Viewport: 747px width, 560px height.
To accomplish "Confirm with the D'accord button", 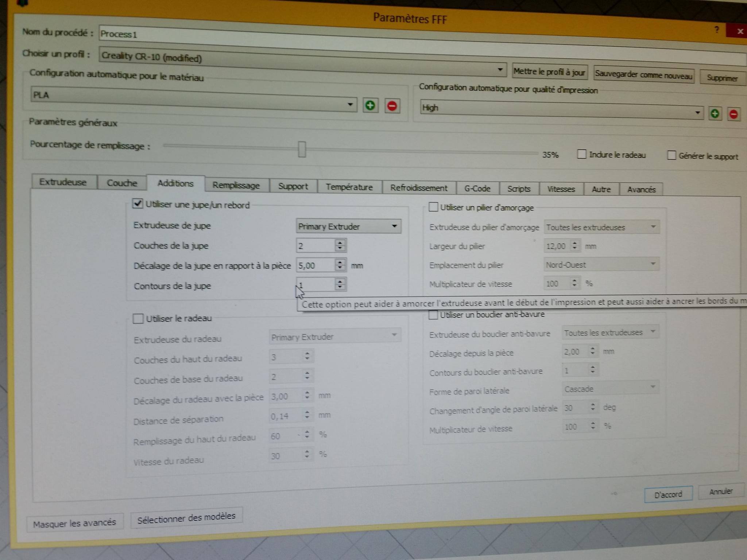I will [668, 494].
